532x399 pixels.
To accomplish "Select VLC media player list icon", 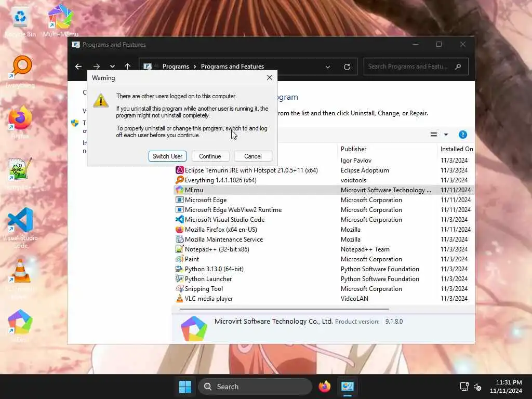I will pos(179,299).
